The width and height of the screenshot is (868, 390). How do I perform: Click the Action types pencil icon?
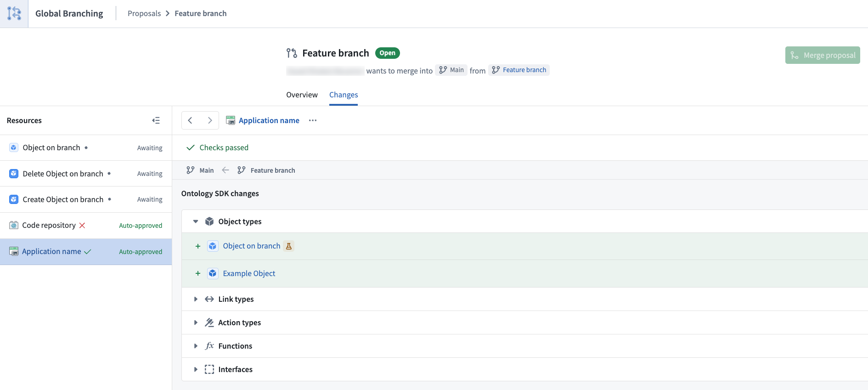(209, 322)
